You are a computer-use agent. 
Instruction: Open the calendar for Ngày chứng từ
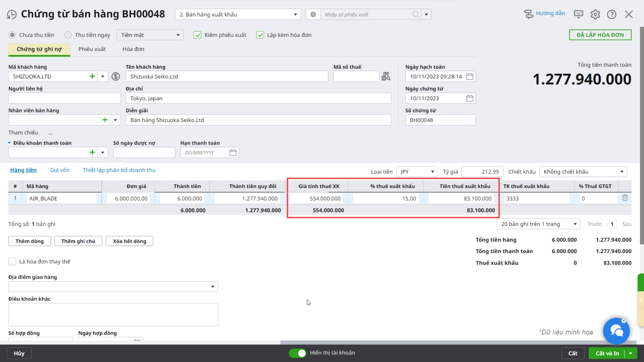click(470, 98)
